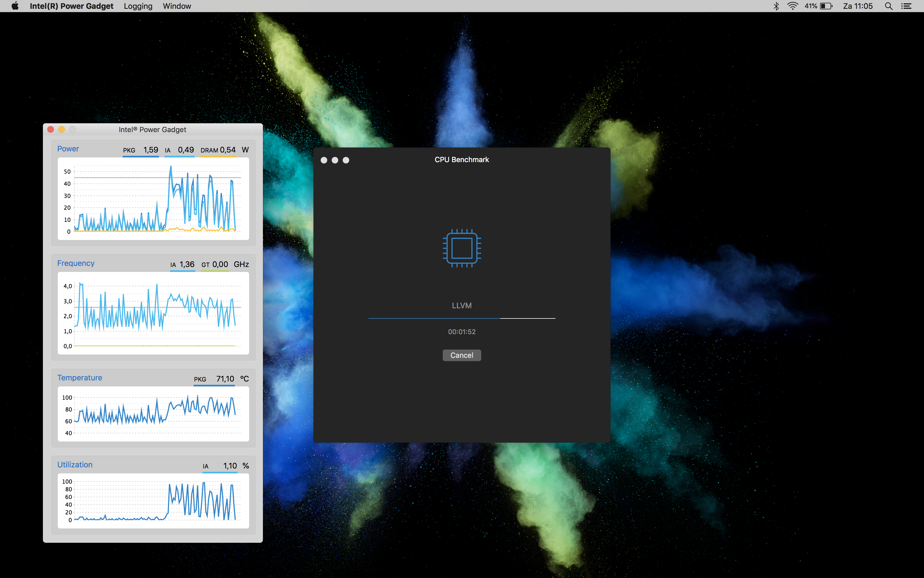Click the Power section heading
This screenshot has height=578, width=924.
68,149
